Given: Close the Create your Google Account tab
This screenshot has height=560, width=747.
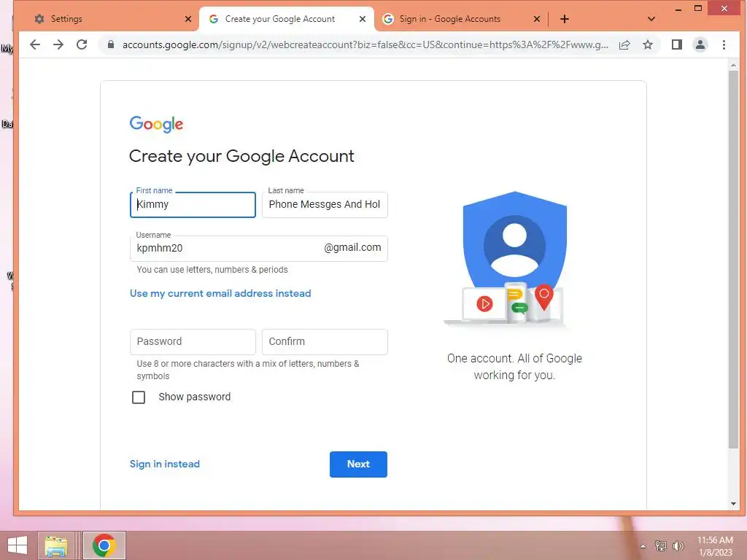Looking at the screenshot, I should click(x=363, y=19).
